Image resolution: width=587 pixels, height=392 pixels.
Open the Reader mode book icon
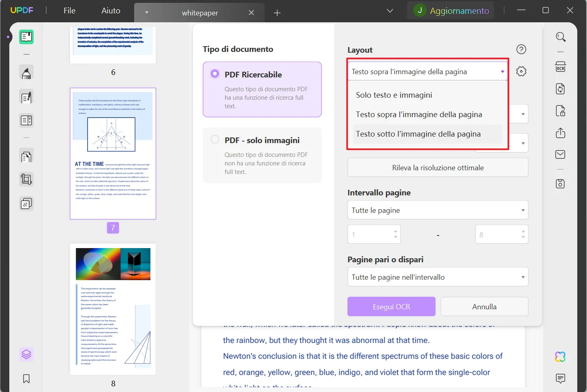pyautogui.click(x=26, y=36)
